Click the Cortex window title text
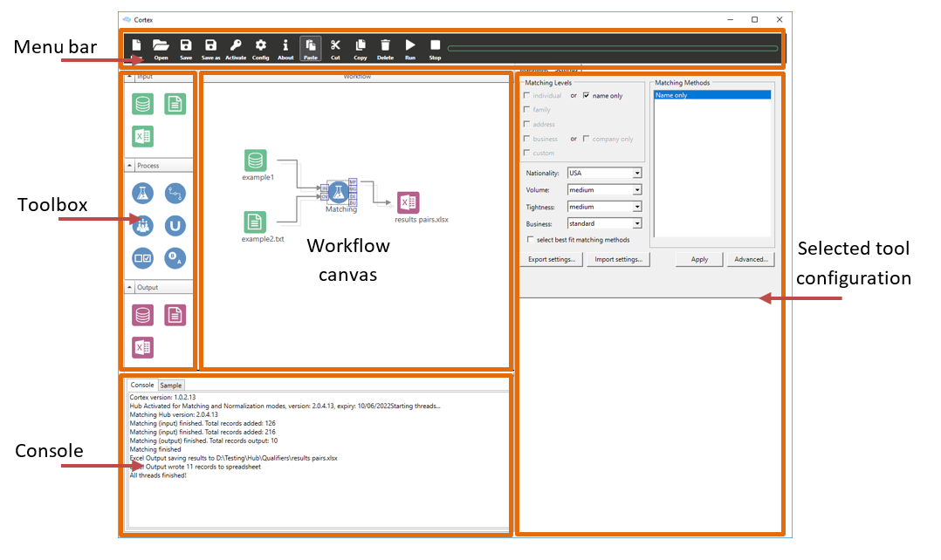 (x=143, y=20)
